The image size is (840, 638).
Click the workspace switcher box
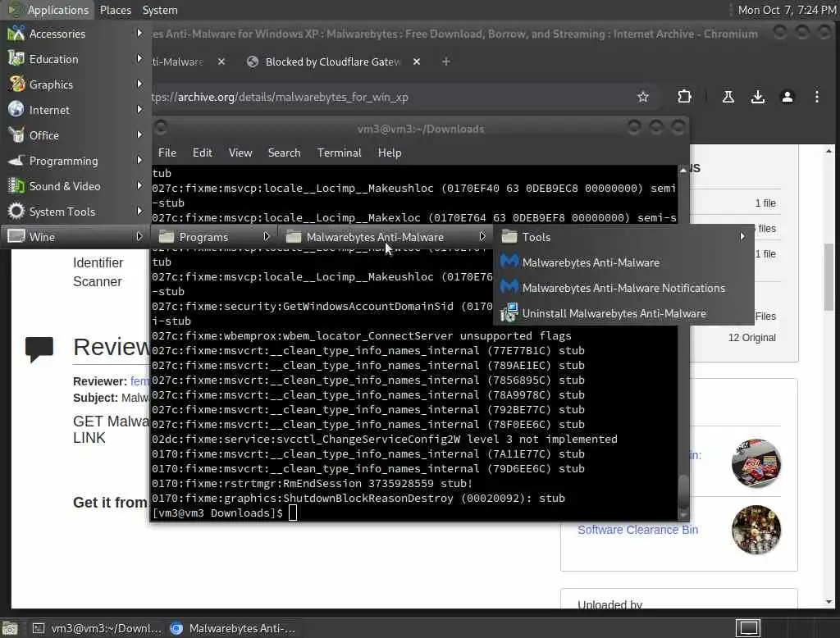pyautogui.click(x=748, y=628)
